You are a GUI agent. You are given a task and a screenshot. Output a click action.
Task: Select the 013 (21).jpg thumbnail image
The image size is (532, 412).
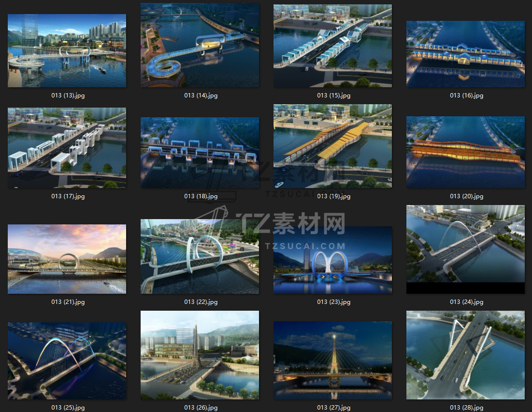click(x=67, y=259)
